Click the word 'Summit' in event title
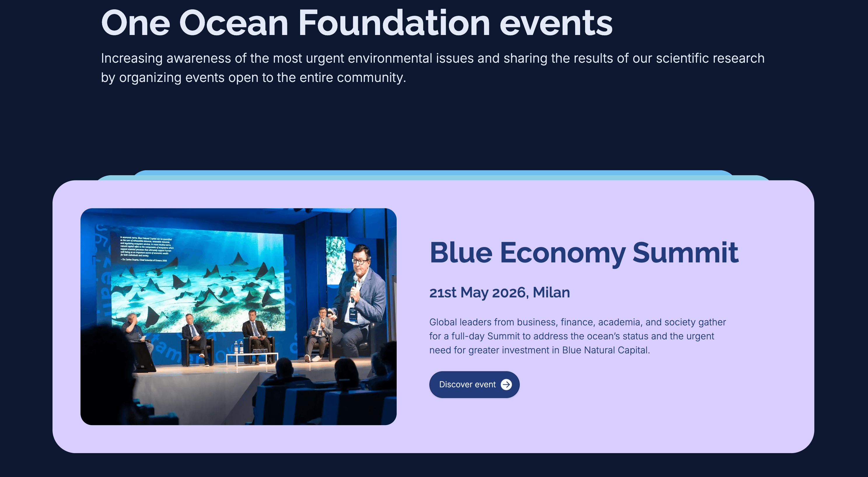The width and height of the screenshot is (868, 477). [x=685, y=253]
